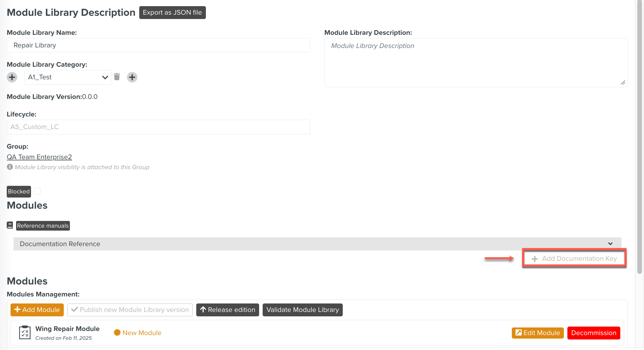Click the pencil icon in Edit Module

(518, 332)
